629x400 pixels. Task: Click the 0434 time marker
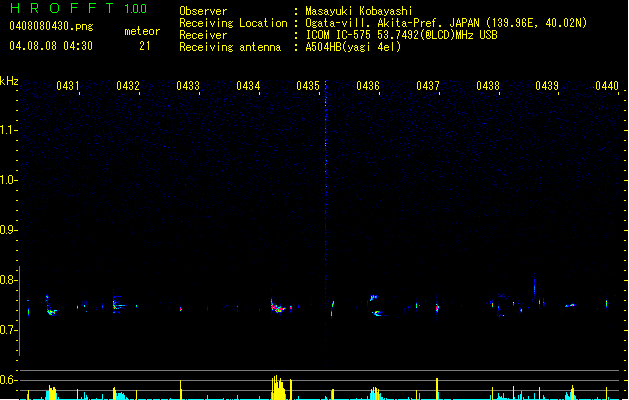[248, 86]
